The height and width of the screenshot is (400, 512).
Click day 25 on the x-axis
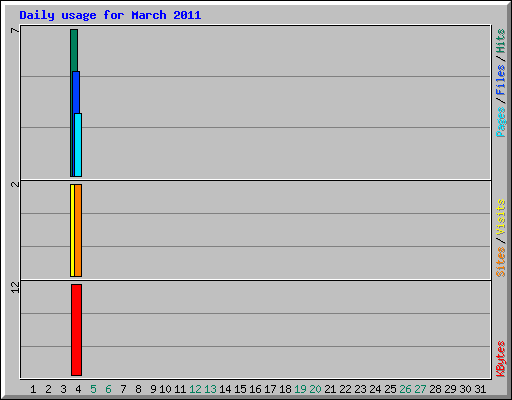(x=390, y=389)
